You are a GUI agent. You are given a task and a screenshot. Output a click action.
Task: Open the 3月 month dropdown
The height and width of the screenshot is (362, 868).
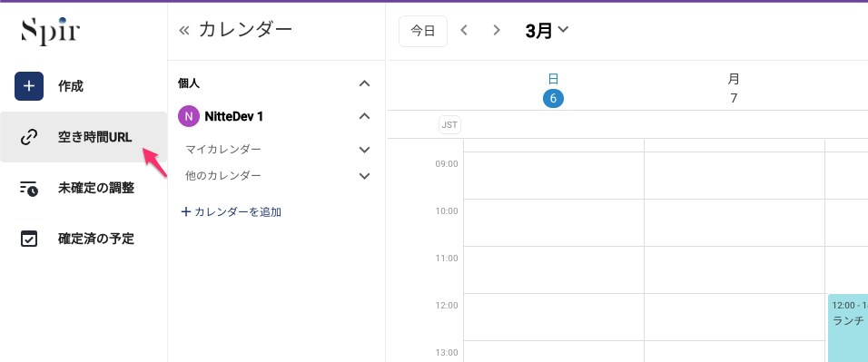point(547,31)
